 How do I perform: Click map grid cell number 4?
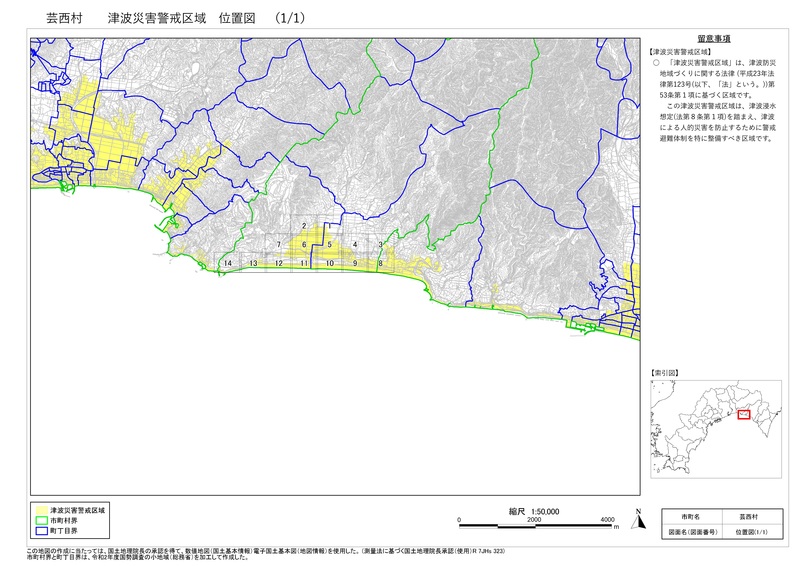tap(354, 245)
